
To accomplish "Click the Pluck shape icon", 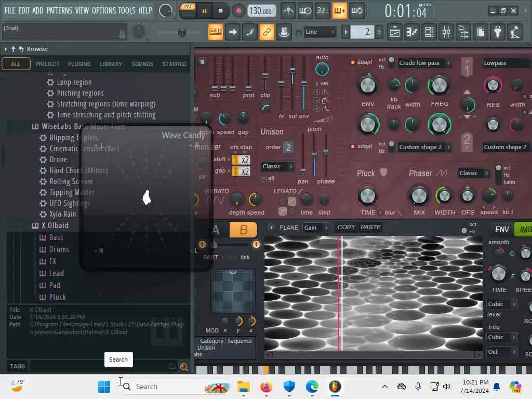I will 383,172.
